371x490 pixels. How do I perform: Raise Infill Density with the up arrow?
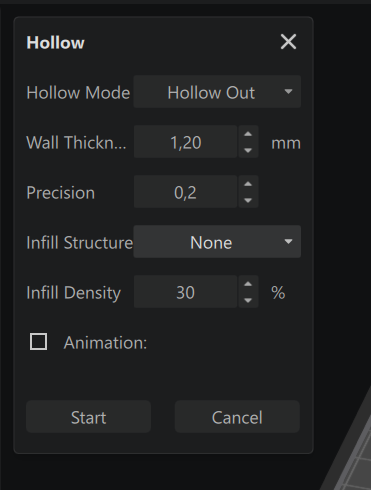(x=248, y=284)
